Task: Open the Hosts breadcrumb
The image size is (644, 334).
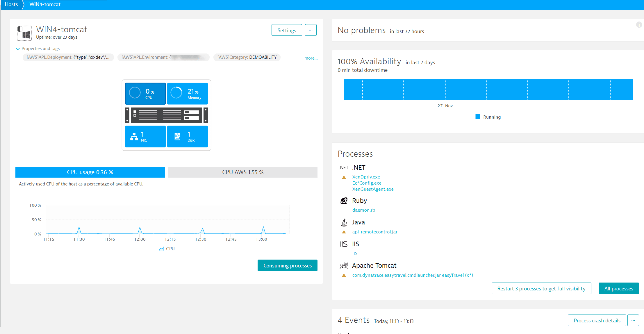Action: pyautogui.click(x=11, y=4)
